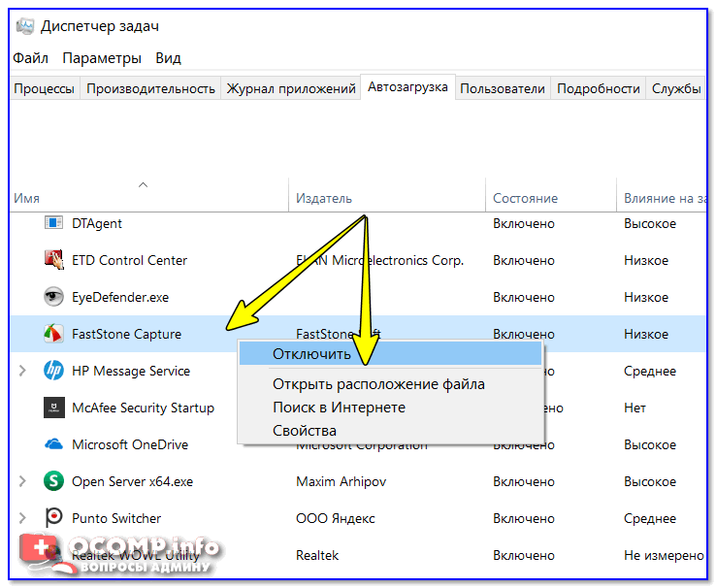Expand the Open Server x64.exe entry

coord(22,481)
